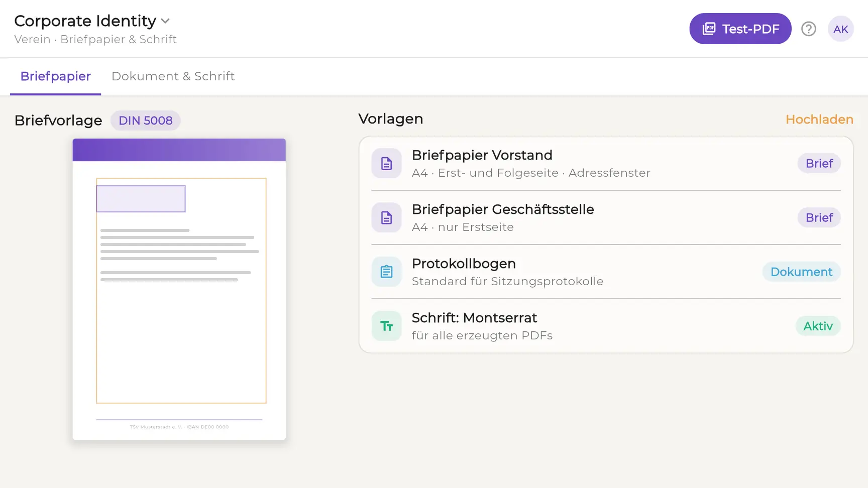Select the Protokollbogen template title
868x488 pixels.
pos(464,264)
